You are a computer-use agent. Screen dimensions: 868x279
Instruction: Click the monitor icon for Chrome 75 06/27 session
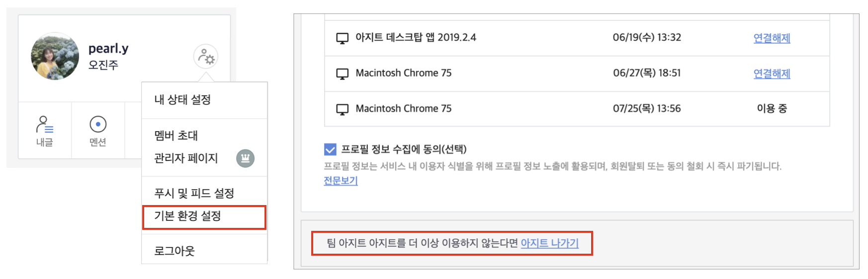tap(343, 74)
